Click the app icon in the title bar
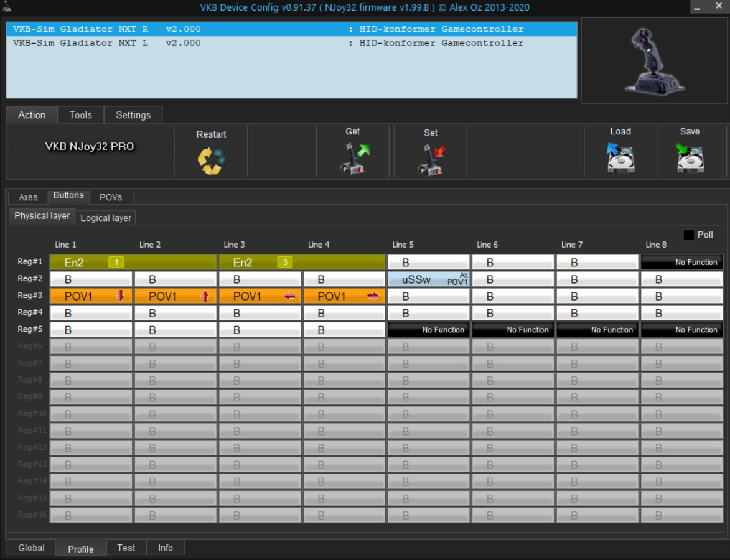Viewport: 730px width, 560px height. coord(6,7)
